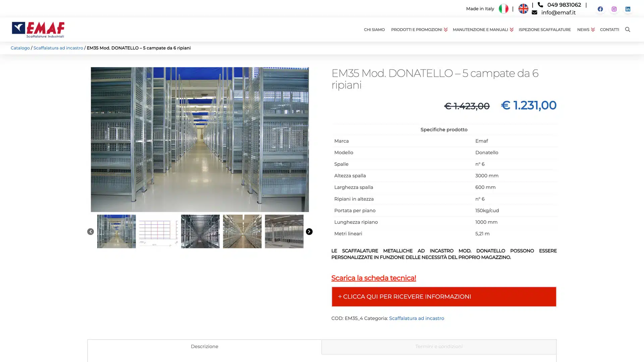Click the discounted price € 1.231,00
This screenshot has height=362, width=644.
tap(529, 105)
